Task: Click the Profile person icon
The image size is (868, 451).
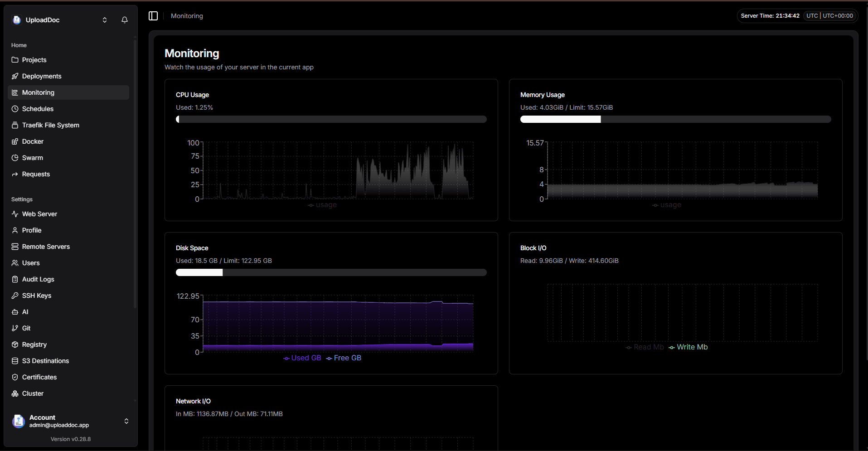Action: (15, 230)
